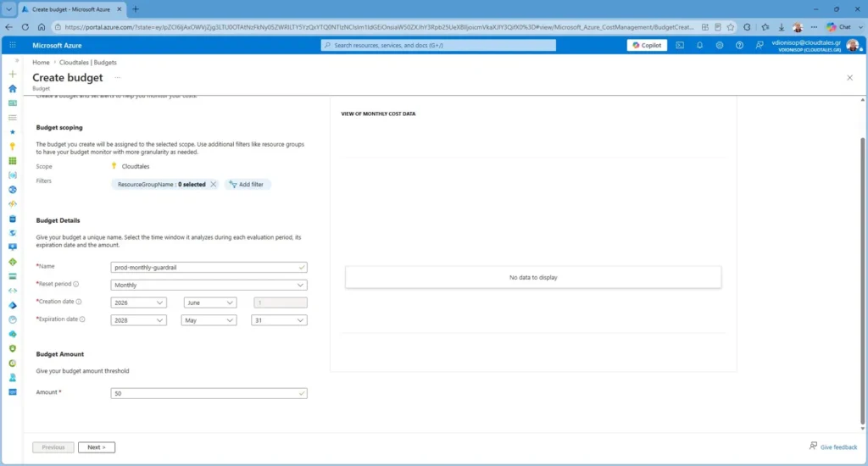Click the Create a resource plus icon
The height and width of the screenshot is (466, 868).
click(x=12, y=75)
